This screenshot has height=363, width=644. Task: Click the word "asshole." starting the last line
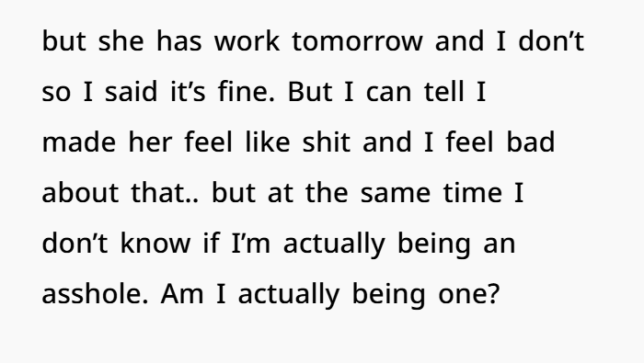click(x=96, y=293)
